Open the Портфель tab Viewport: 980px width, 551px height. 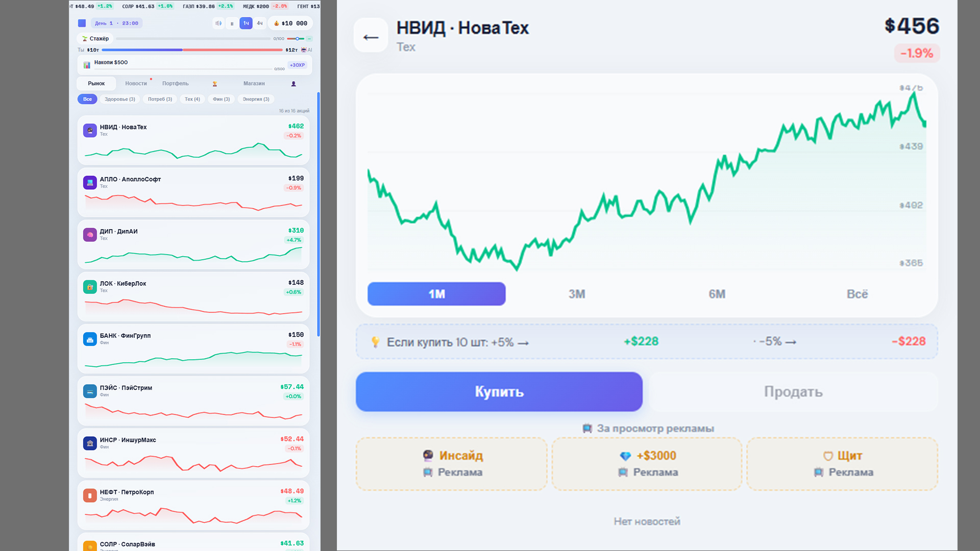[x=176, y=84]
